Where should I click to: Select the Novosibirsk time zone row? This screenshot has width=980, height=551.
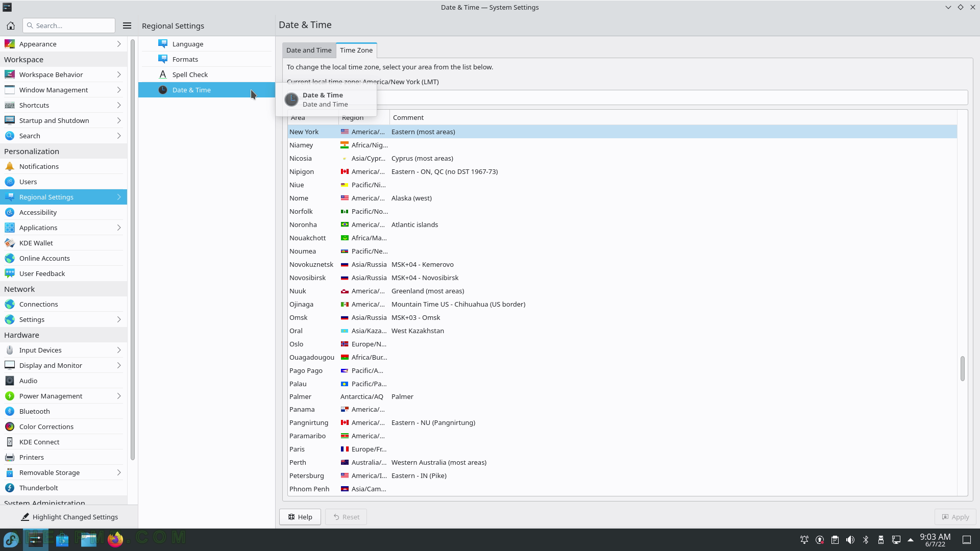coord(622,278)
